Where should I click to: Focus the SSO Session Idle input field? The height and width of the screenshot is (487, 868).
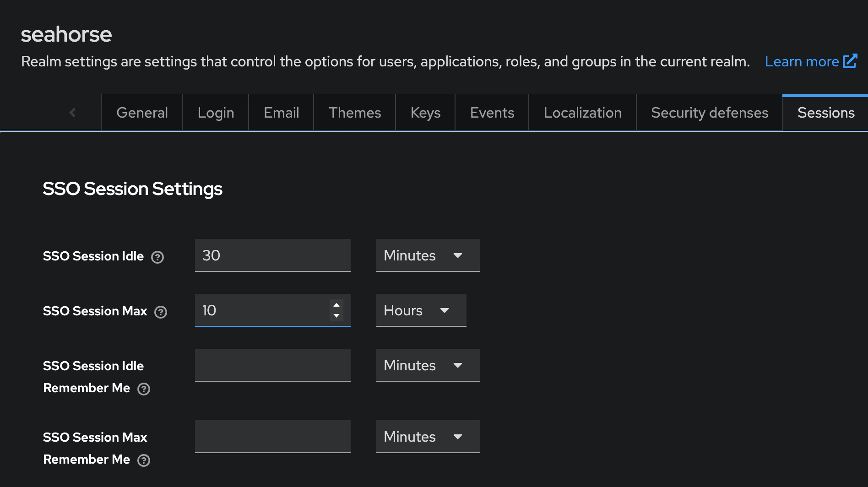(x=272, y=255)
